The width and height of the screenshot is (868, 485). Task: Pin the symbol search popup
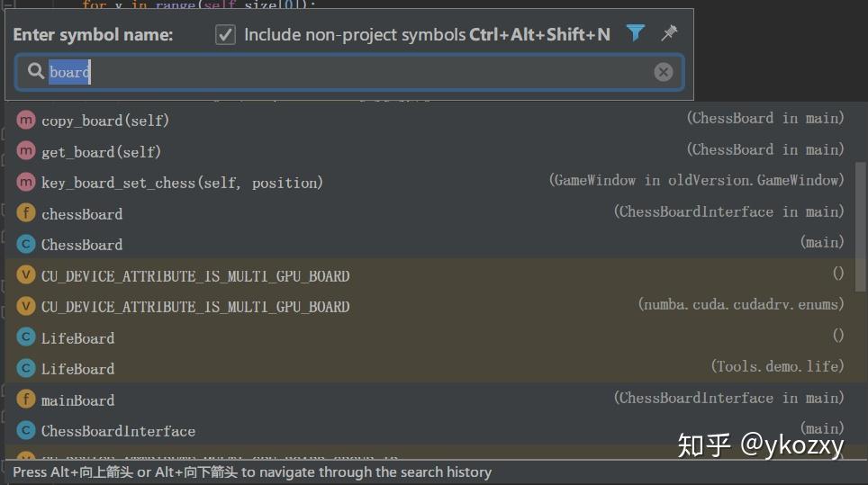669,33
